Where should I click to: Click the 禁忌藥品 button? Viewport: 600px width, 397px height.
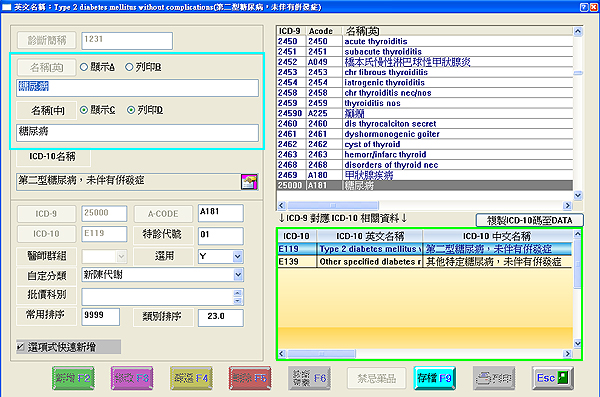point(377,378)
